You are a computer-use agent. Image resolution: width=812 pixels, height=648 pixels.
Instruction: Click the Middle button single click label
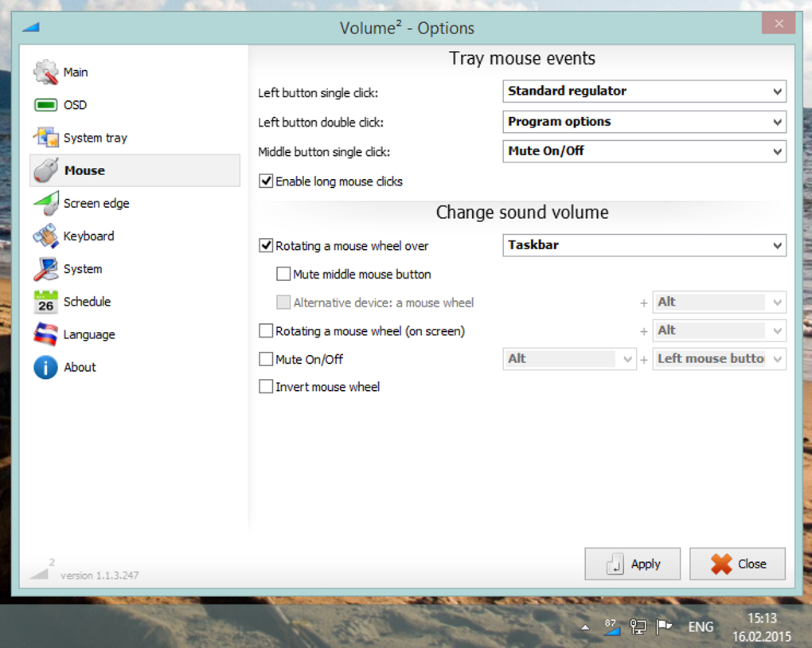point(324,152)
